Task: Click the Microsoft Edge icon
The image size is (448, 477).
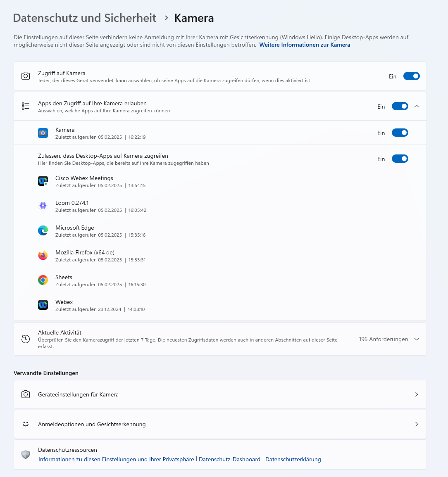Action: click(x=43, y=231)
